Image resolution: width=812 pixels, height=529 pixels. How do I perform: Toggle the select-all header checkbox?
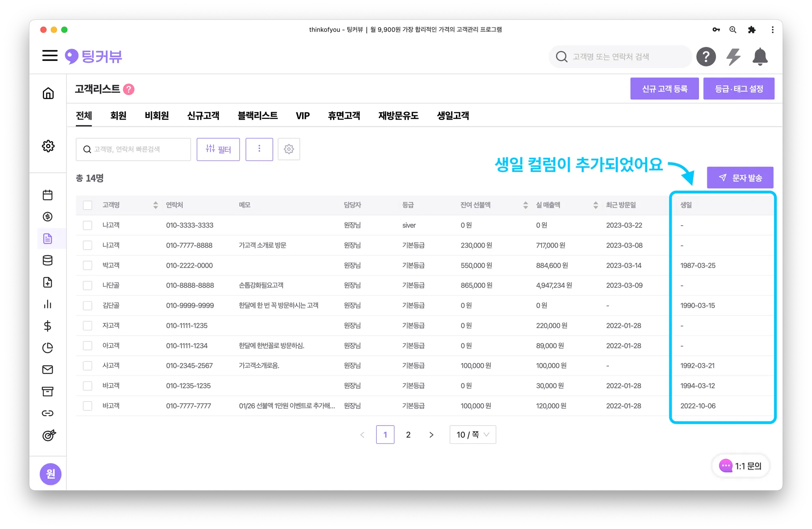(88, 205)
